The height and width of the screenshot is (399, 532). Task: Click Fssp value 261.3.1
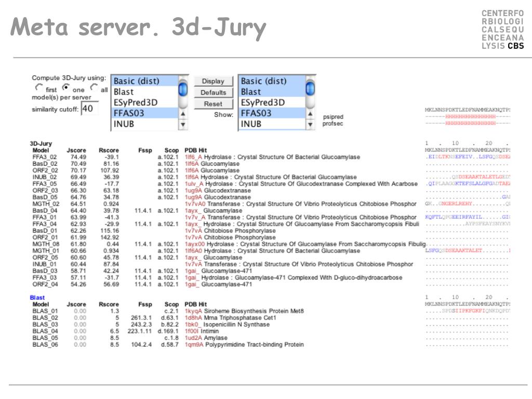tap(141, 318)
